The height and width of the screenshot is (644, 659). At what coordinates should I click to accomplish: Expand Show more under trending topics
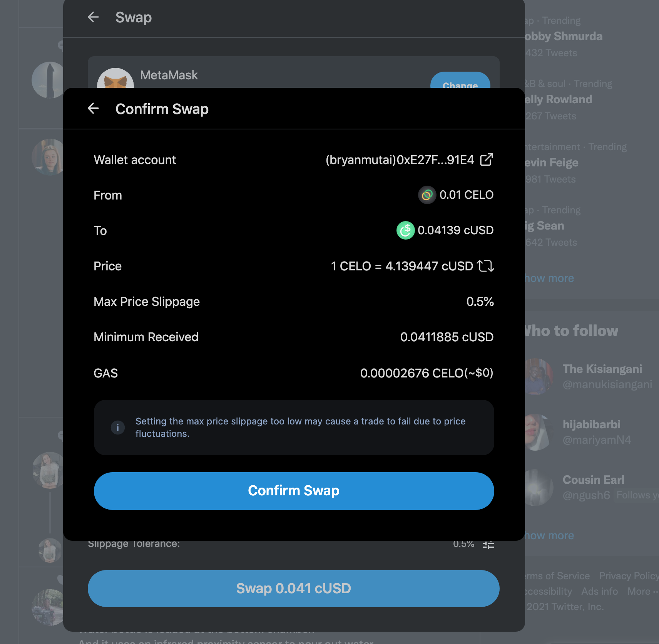[549, 278]
